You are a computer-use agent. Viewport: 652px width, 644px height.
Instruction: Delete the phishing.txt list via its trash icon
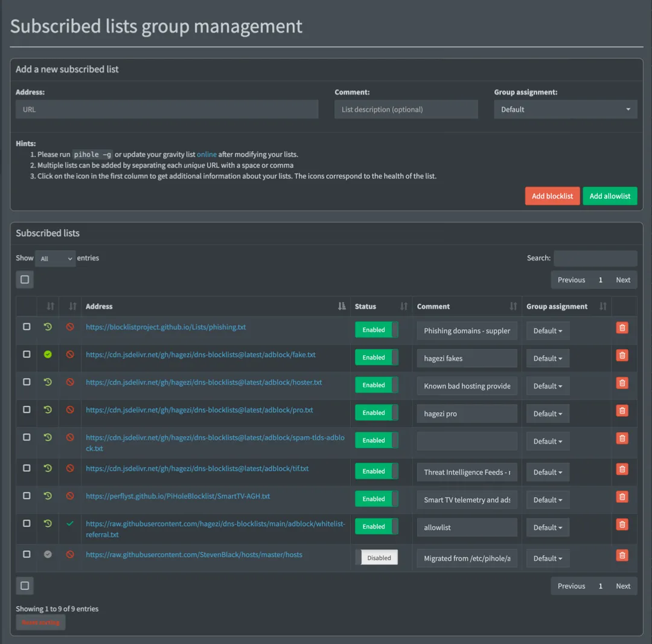pos(622,327)
